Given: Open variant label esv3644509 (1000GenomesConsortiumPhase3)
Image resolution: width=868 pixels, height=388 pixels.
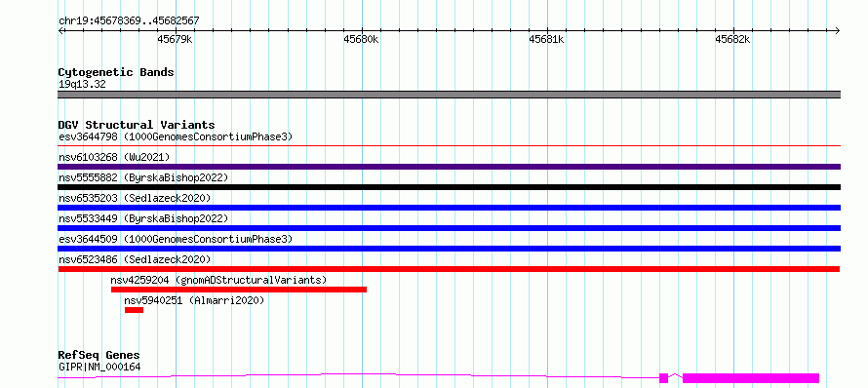Looking at the screenshot, I should (x=176, y=239).
